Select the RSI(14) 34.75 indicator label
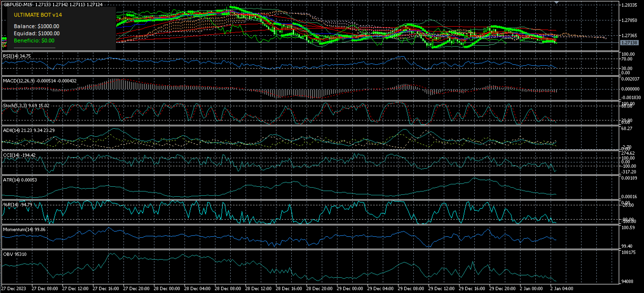644x293 pixels. [x=17, y=56]
